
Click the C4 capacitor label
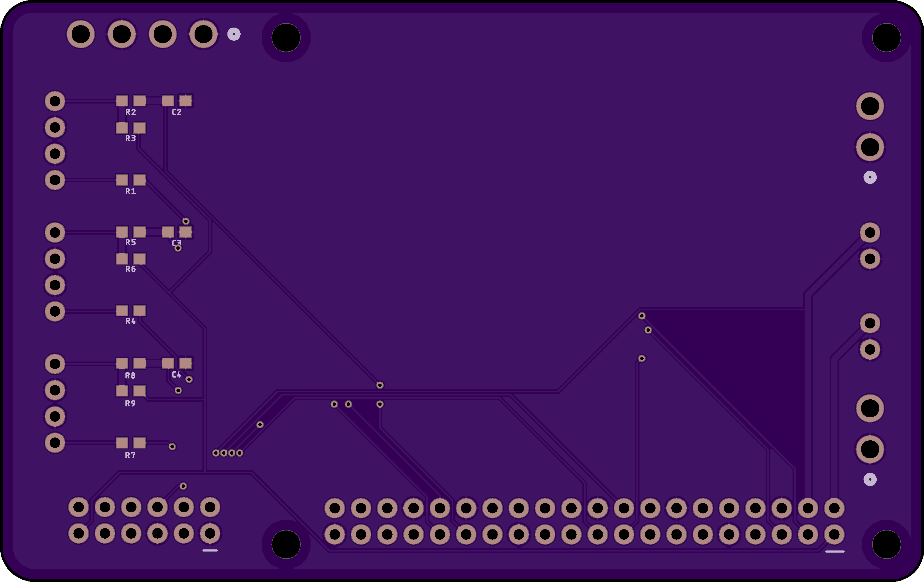[x=176, y=375]
